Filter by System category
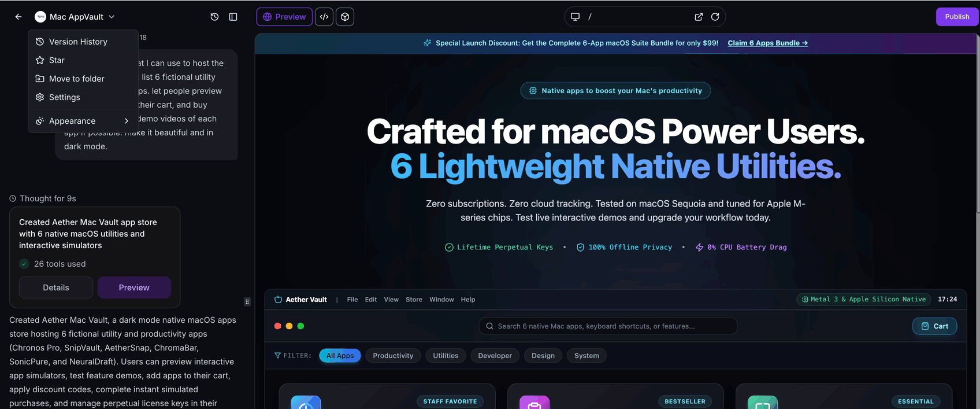This screenshot has height=409, width=980. tap(586, 356)
